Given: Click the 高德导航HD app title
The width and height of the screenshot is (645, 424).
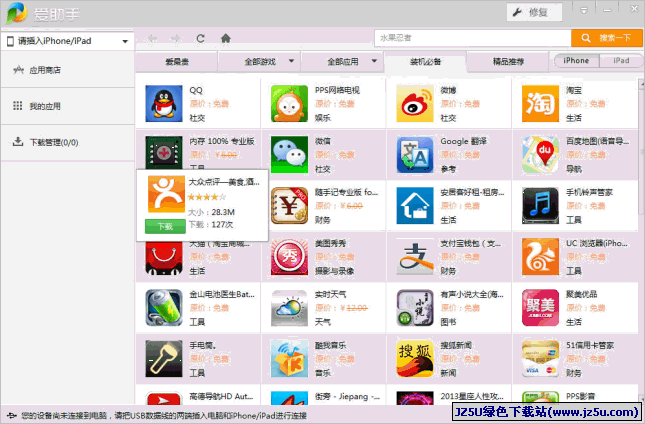Looking at the screenshot, I should (x=221, y=396).
